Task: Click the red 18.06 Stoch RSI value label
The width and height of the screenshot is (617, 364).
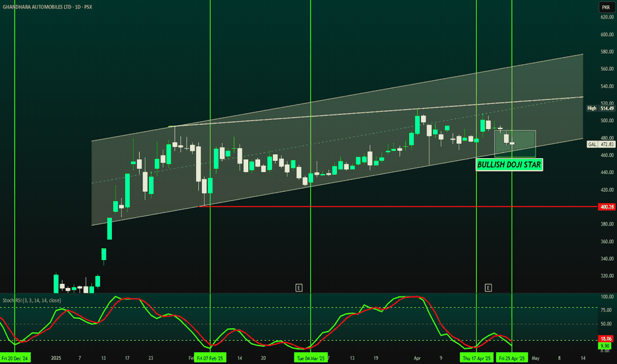Action: [606, 339]
